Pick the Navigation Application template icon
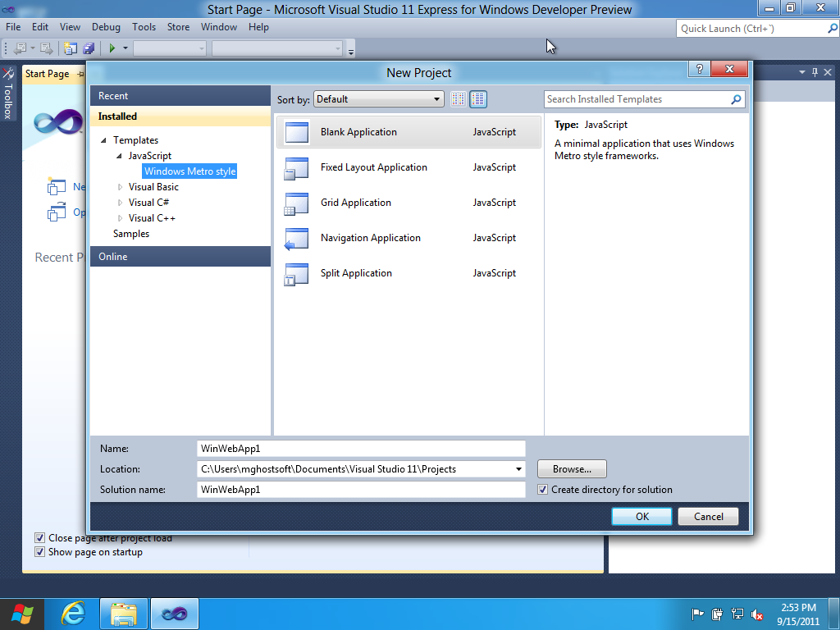This screenshot has width=840, height=630. click(295, 239)
